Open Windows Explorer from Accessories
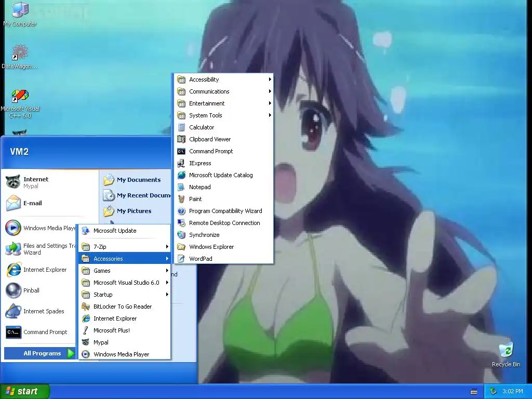 coord(223,247)
